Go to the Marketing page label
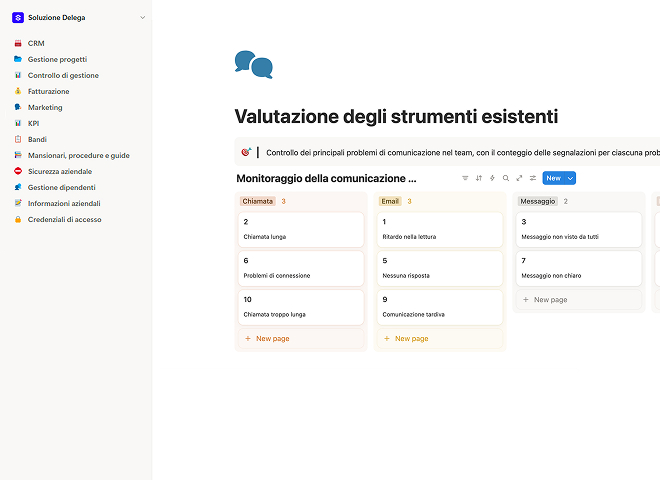The height and width of the screenshot is (480, 660). coord(45,107)
